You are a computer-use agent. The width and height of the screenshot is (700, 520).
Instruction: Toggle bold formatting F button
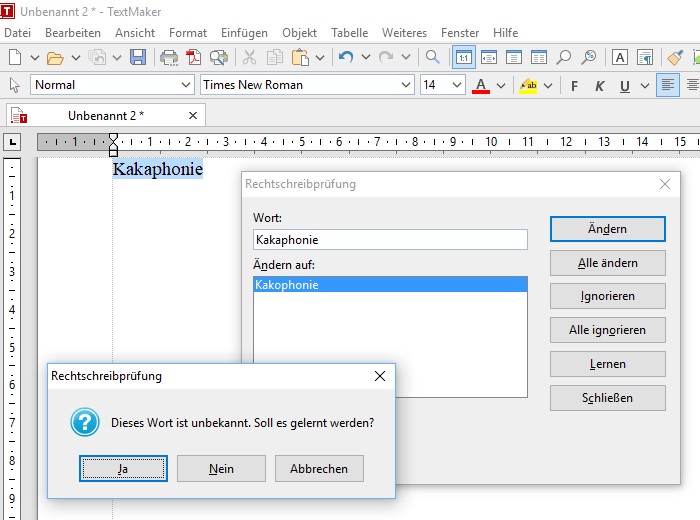[x=574, y=86]
